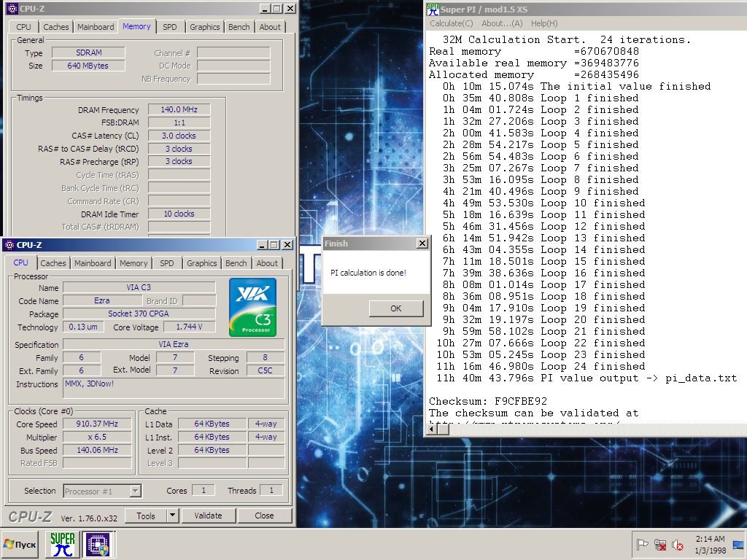
Task: Click the Core Voltage value 1.744 V
Action: (189, 327)
